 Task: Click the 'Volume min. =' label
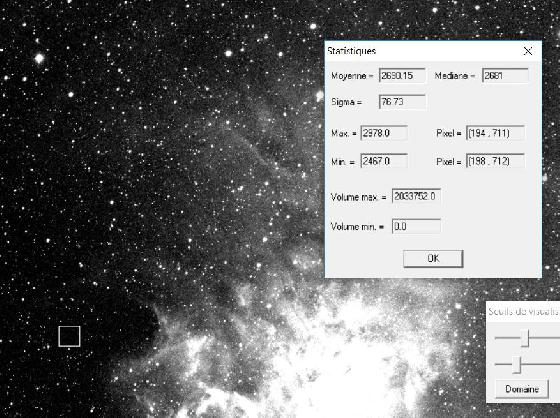click(357, 227)
